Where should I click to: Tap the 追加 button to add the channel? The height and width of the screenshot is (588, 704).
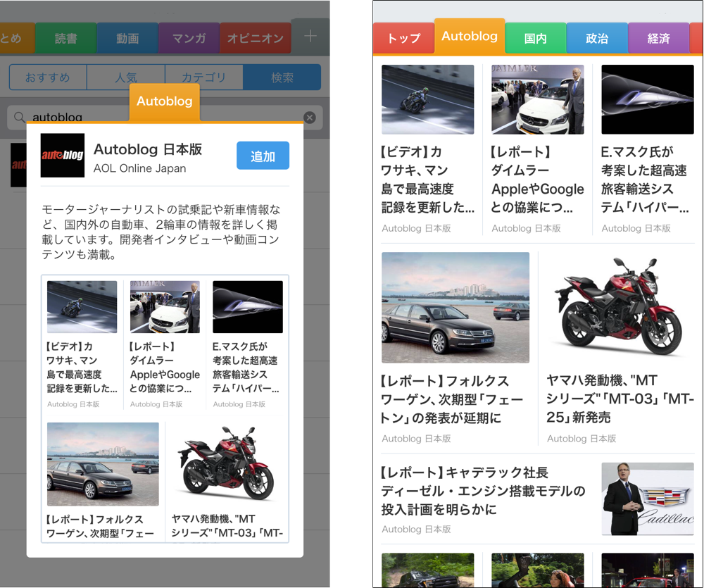click(x=263, y=156)
